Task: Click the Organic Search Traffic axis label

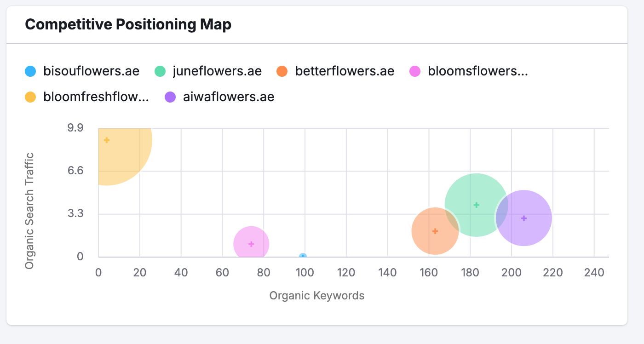Action: pyautogui.click(x=30, y=211)
